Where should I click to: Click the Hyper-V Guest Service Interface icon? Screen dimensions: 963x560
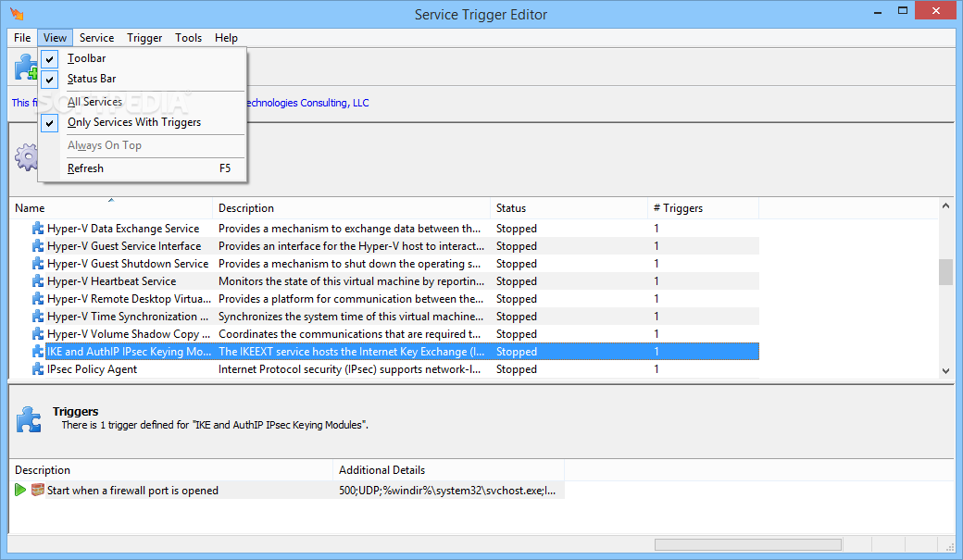point(37,246)
